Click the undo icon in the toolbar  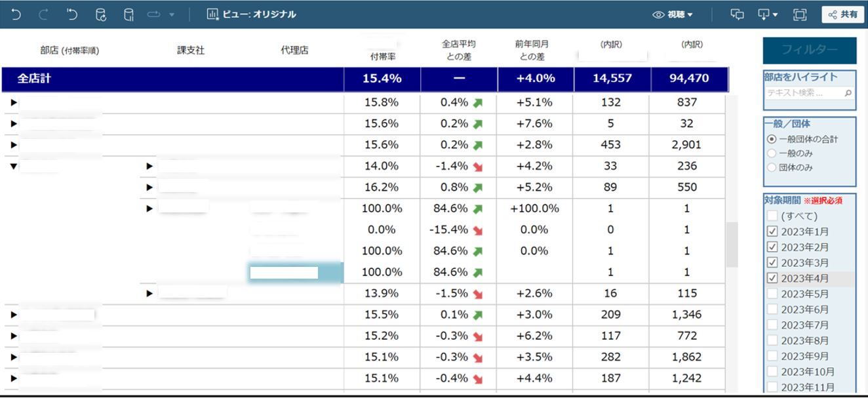pyautogui.click(x=16, y=14)
